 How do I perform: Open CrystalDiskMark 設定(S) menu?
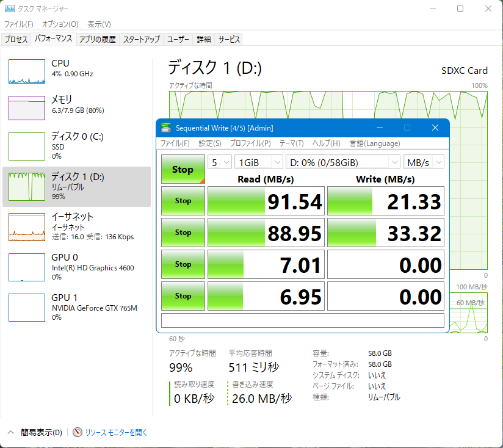210,143
